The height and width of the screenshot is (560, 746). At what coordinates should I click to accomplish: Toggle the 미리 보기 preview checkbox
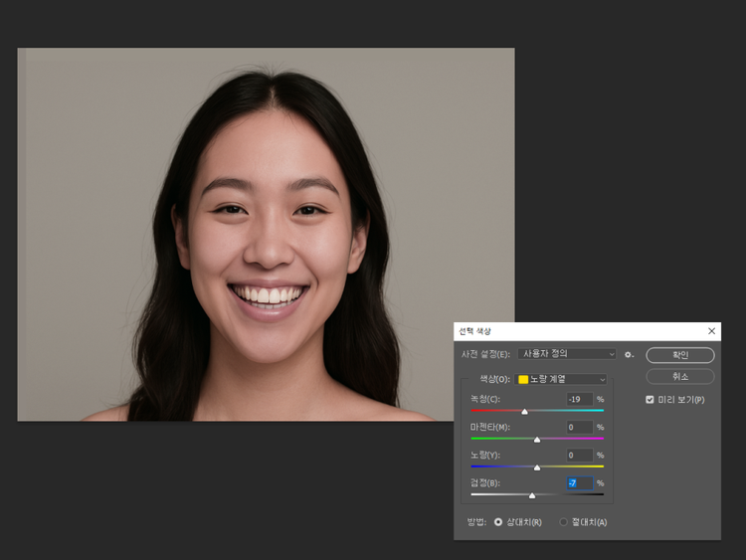coord(650,400)
